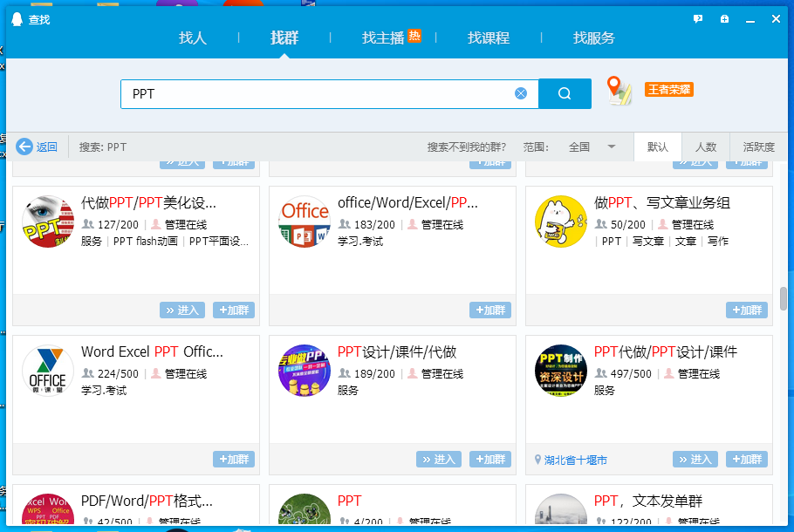Click the 王者荣耀 promo tag
The height and width of the screenshot is (532, 794).
(x=669, y=90)
